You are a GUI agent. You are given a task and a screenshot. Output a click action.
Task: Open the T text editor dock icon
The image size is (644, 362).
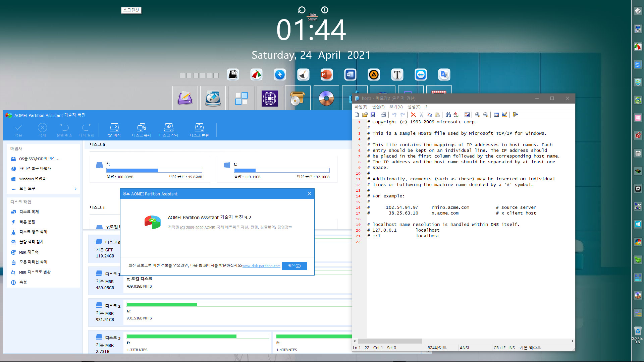[x=397, y=74]
